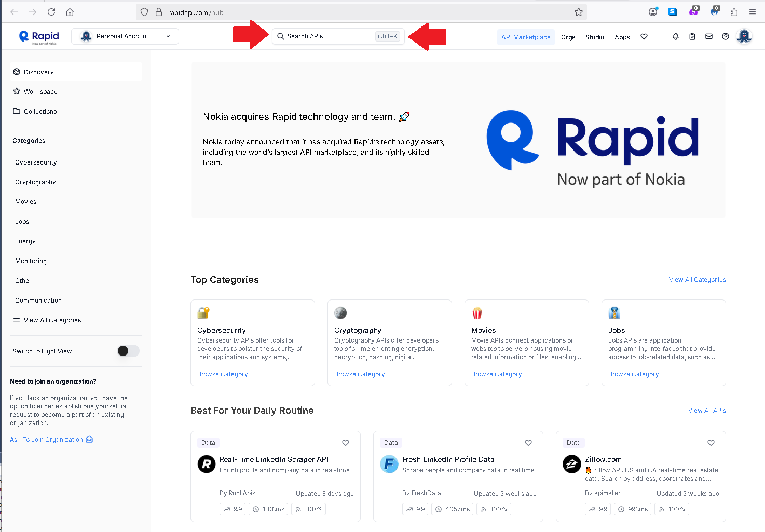The width and height of the screenshot is (765, 532).
Task: Click the notifications bell icon
Action: 675,36
